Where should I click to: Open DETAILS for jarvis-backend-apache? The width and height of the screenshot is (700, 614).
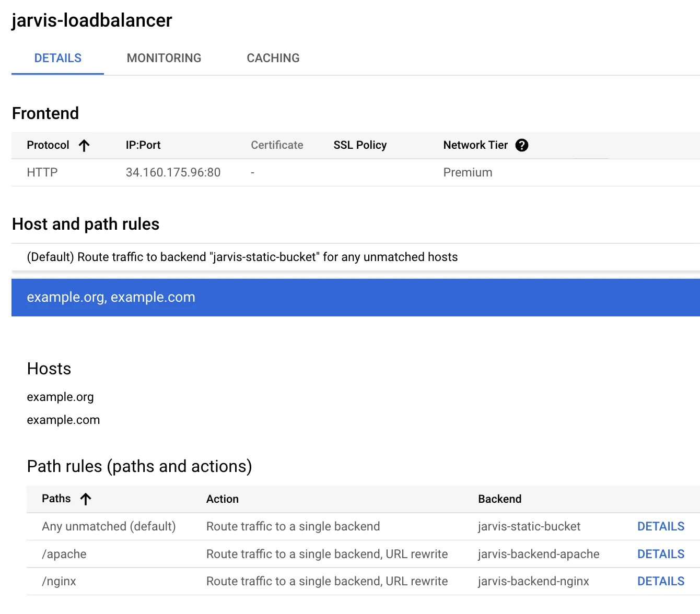tap(660, 554)
